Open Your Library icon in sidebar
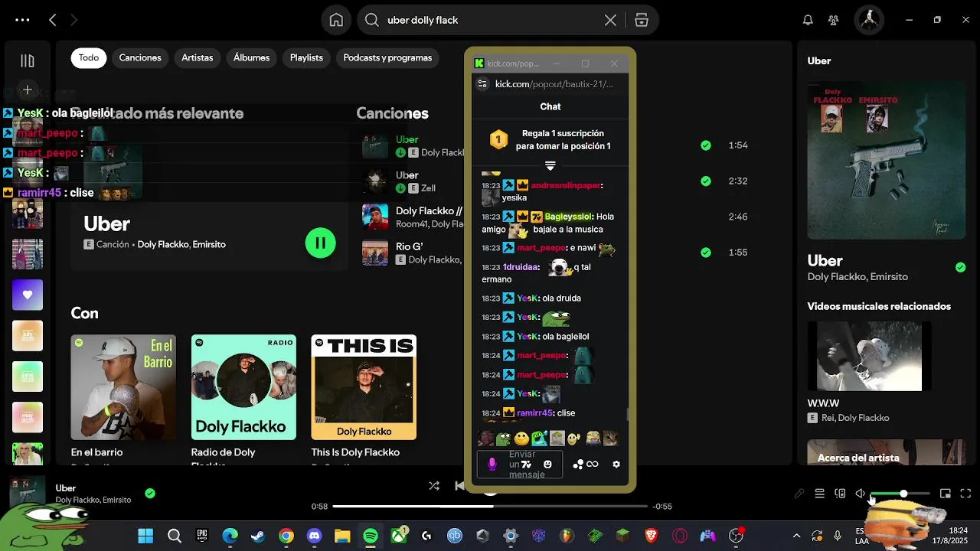The width and height of the screenshot is (980, 551). pyautogui.click(x=28, y=60)
